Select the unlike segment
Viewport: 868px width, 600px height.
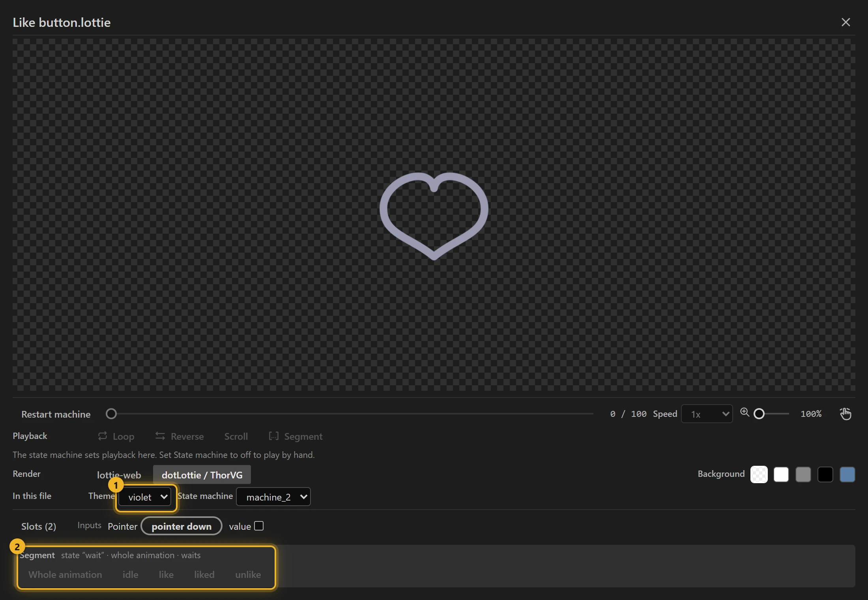pos(248,574)
